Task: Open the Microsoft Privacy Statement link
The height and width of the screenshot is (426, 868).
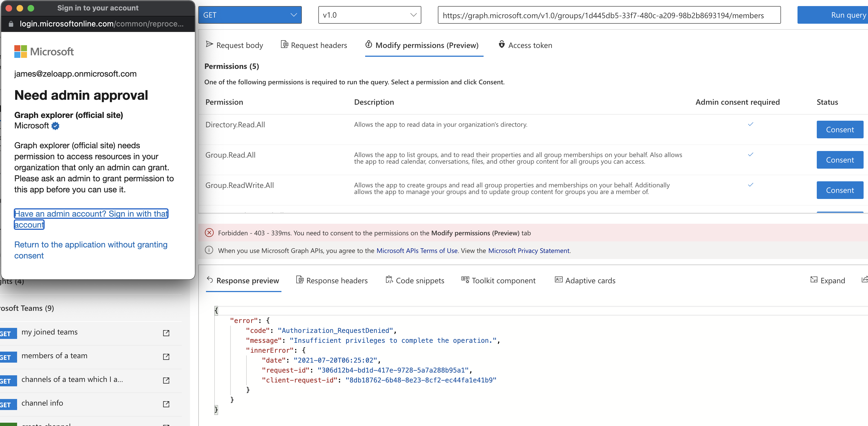Action: (x=528, y=250)
